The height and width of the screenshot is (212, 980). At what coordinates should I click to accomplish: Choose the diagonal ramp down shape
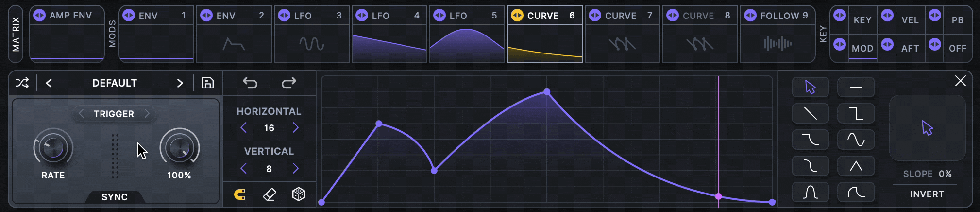coord(811,113)
